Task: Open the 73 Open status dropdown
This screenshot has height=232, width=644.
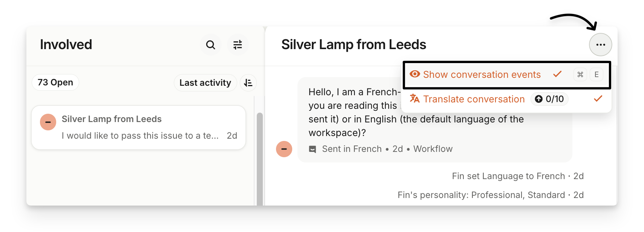Action: coord(55,82)
